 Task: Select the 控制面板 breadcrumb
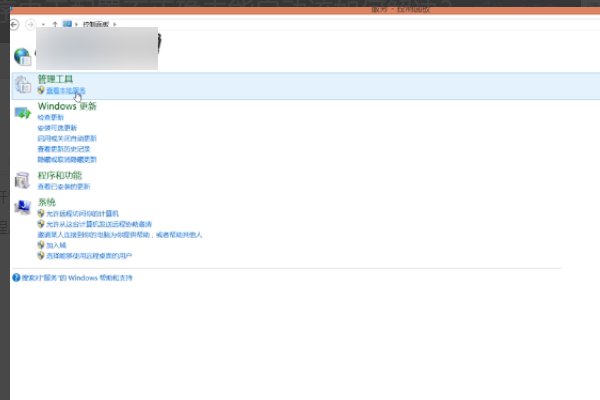pyautogui.click(x=96, y=24)
